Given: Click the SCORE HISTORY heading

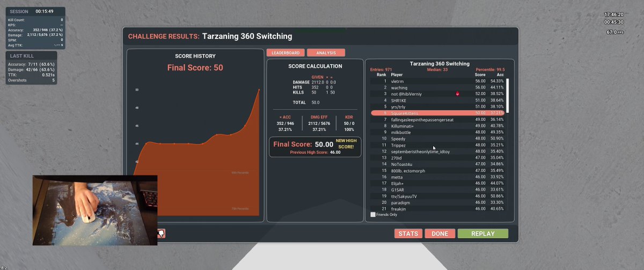Looking at the screenshot, I should click(x=195, y=56).
